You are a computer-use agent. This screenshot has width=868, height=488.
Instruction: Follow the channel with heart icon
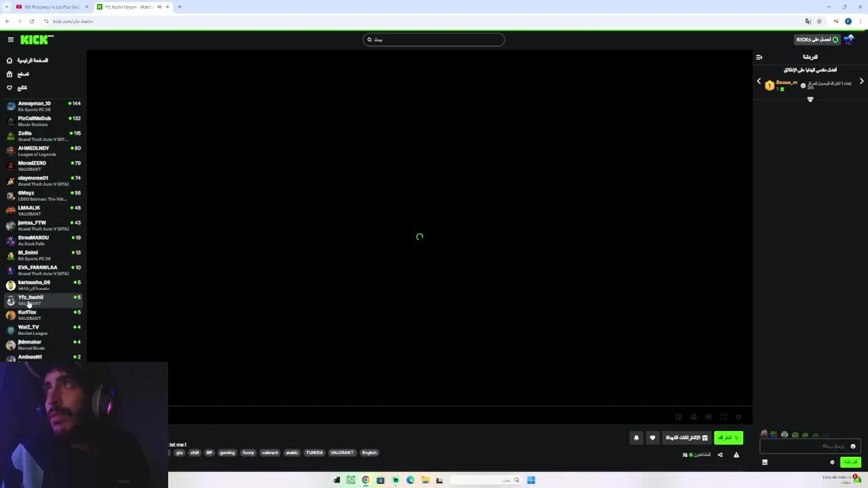(x=652, y=438)
